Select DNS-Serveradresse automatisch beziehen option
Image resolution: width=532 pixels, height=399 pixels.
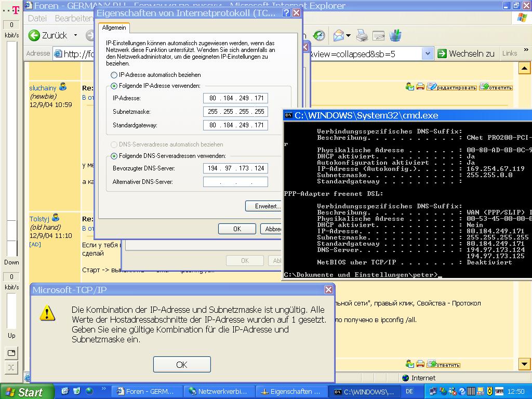(114, 144)
